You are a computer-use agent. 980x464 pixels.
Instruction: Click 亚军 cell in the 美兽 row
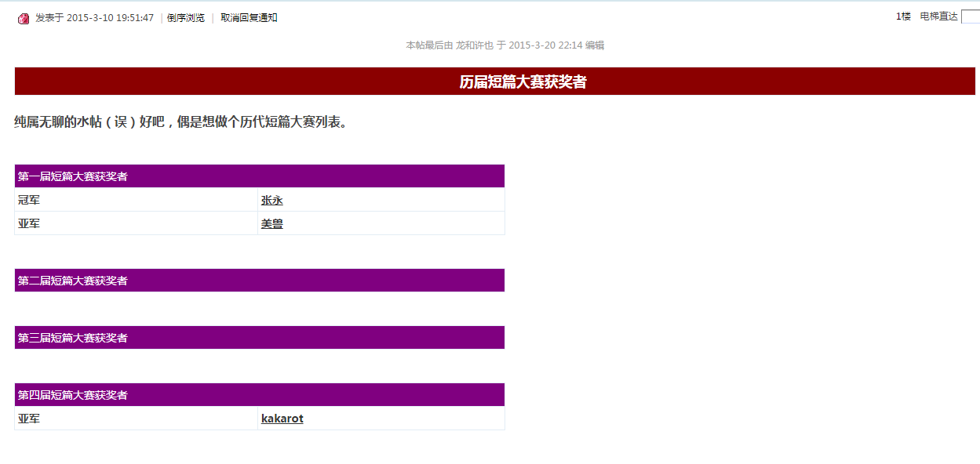click(137, 223)
